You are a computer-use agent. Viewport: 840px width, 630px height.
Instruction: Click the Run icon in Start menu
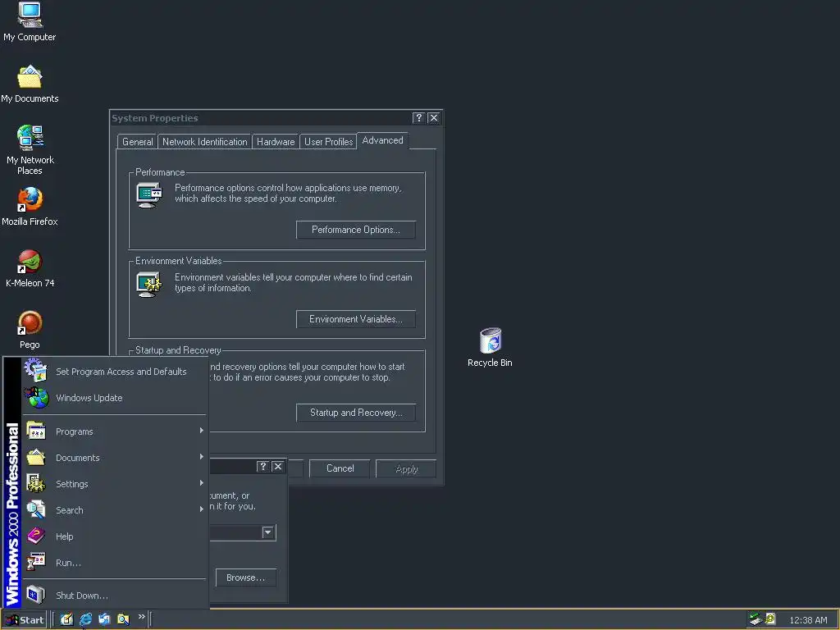tap(36, 562)
